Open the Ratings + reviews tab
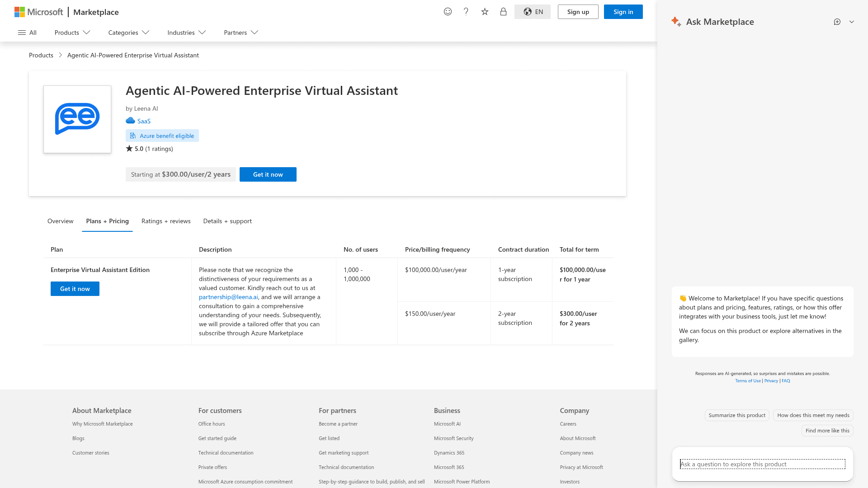 166,221
